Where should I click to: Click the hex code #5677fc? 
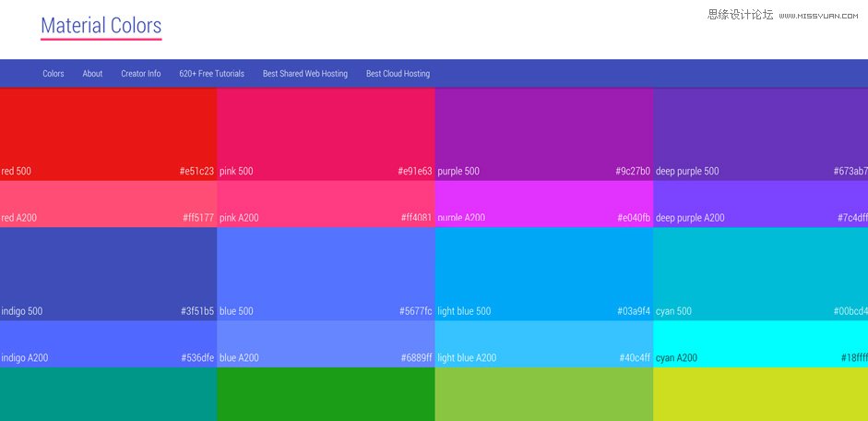click(416, 311)
